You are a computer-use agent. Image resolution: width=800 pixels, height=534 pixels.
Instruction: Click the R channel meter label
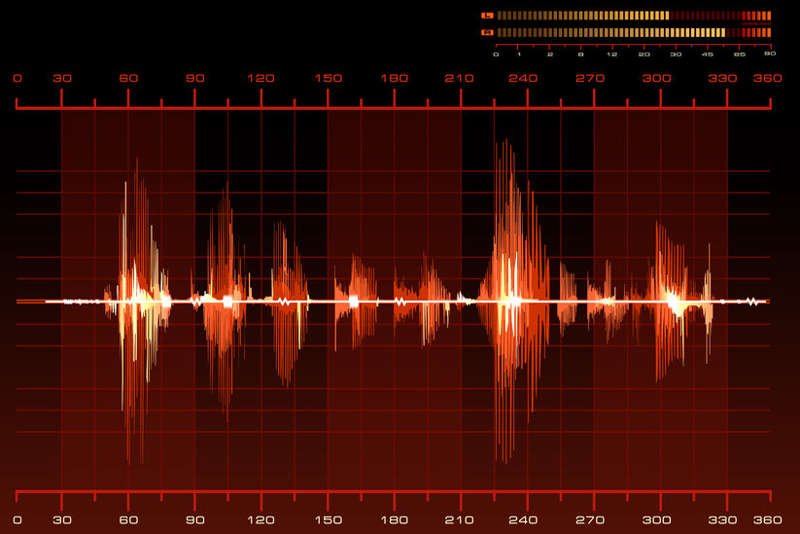coord(487,33)
